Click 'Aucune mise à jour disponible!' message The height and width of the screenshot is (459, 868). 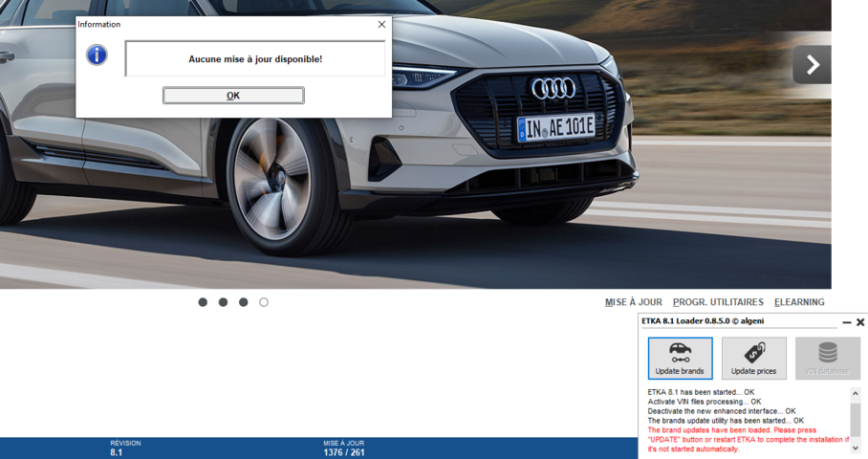(x=255, y=58)
